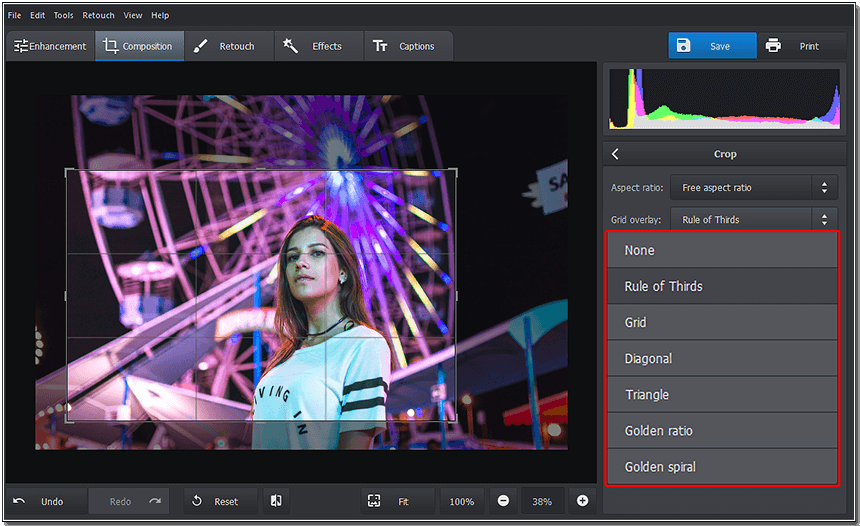Open the View menu

click(133, 15)
